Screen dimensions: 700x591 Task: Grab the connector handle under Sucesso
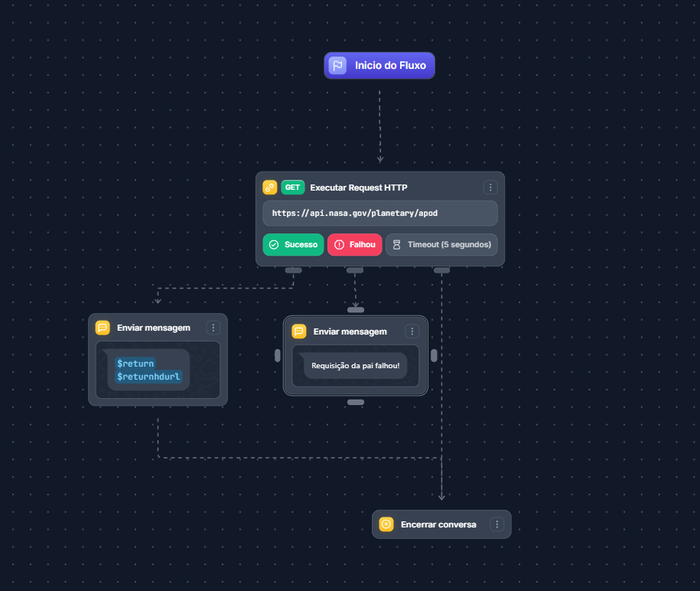click(x=293, y=270)
